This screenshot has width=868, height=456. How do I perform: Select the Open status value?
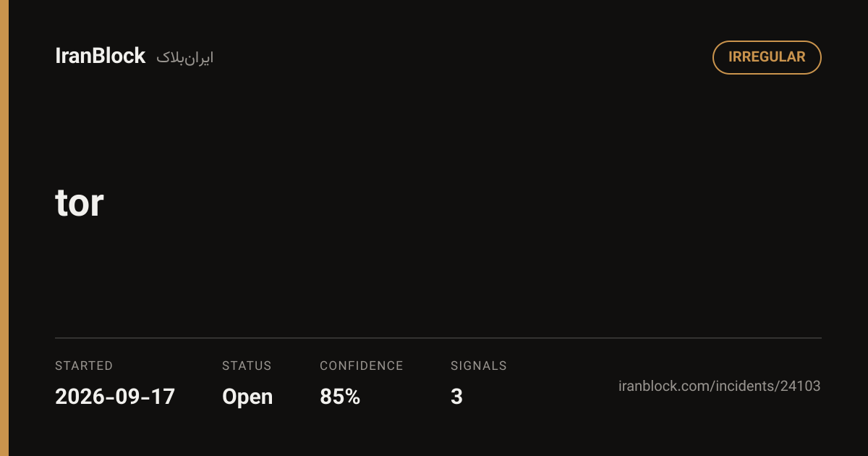(x=247, y=397)
